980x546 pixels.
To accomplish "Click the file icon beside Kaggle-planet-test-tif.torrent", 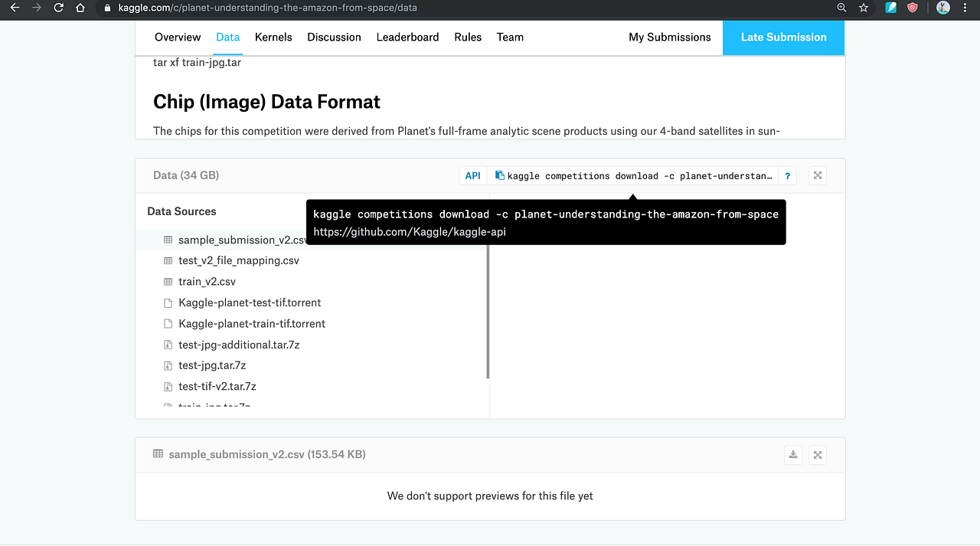I will tap(167, 302).
